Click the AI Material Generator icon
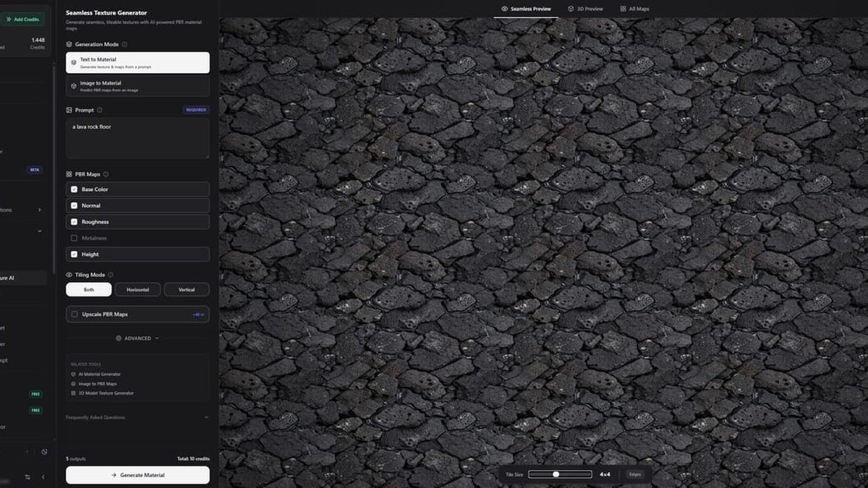 73,374
